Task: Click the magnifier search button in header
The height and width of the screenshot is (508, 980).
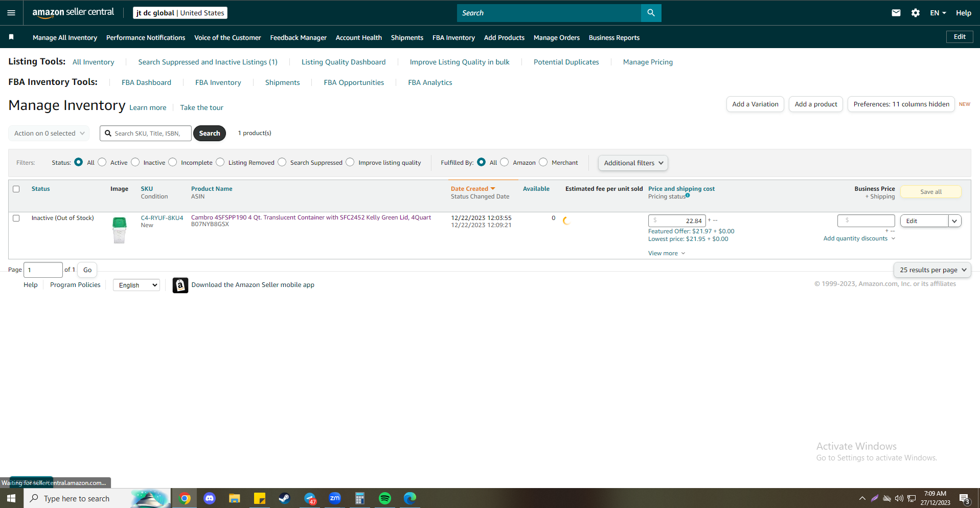Action: (651, 13)
